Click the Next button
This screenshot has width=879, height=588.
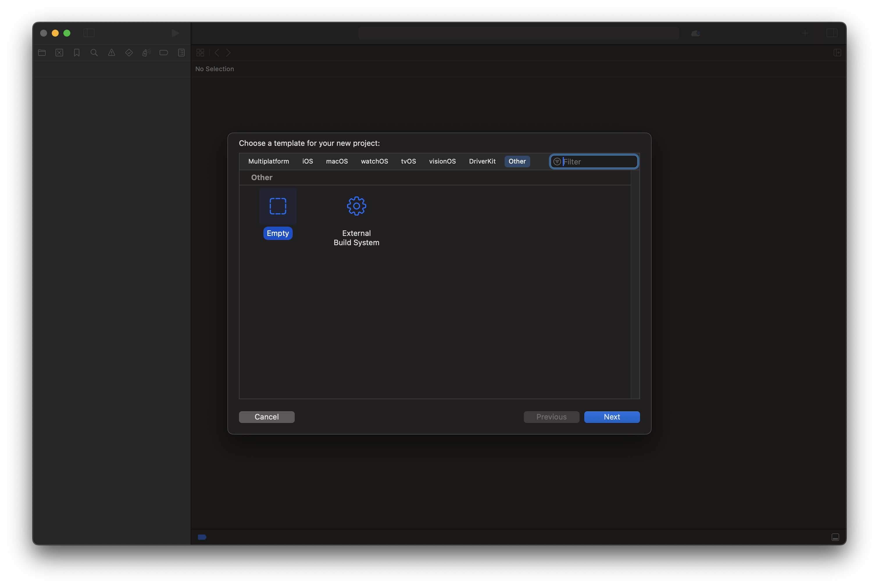click(612, 417)
